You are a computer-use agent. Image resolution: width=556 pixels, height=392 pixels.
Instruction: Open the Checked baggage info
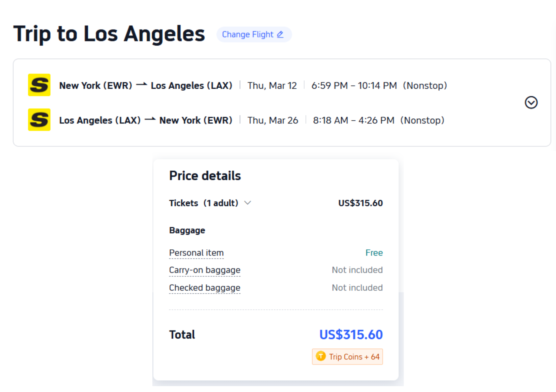tap(205, 288)
